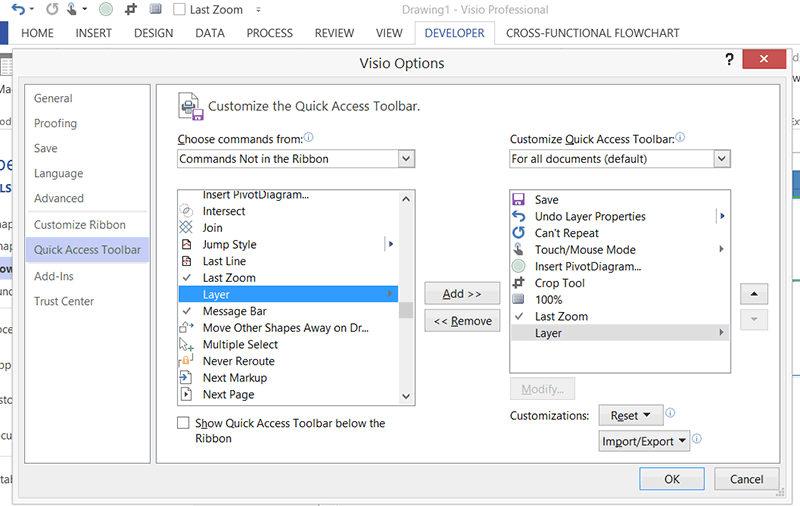Viewport: 800px width, 506px height.
Task: Click the Crop Tool icon in title bar toolbar
Action: pos(131,9)
